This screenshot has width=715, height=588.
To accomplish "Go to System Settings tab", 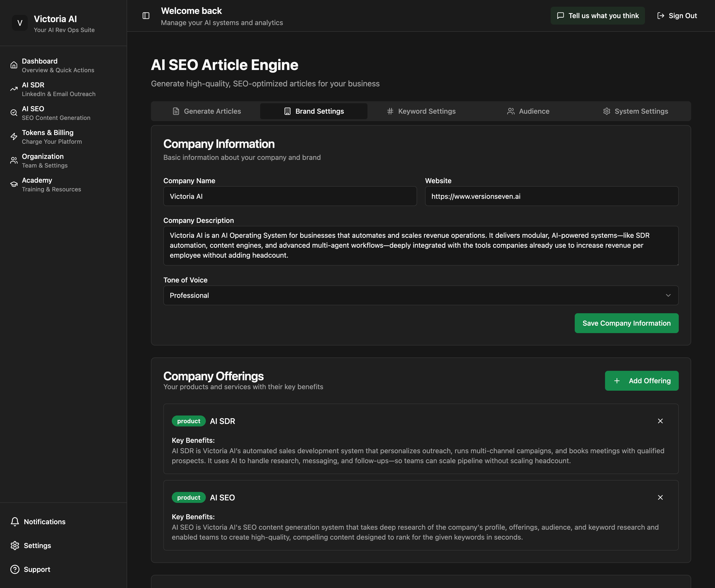I will click(x=635, y=111).
